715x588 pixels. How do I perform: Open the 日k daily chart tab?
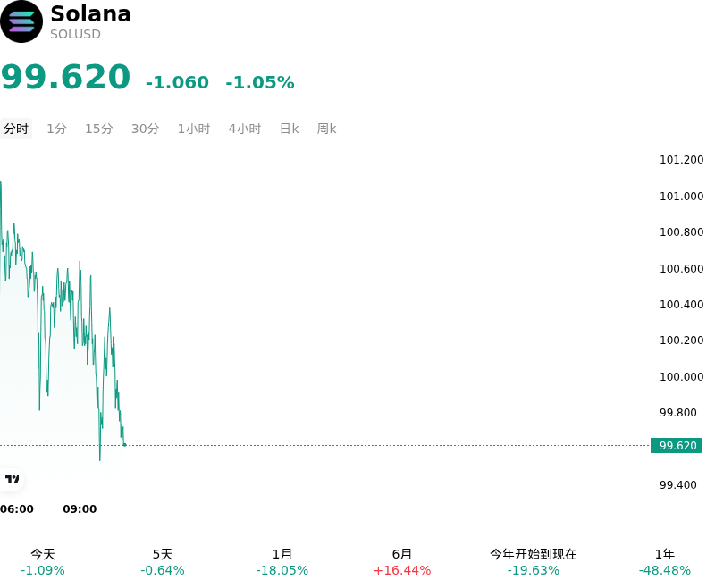289,129
